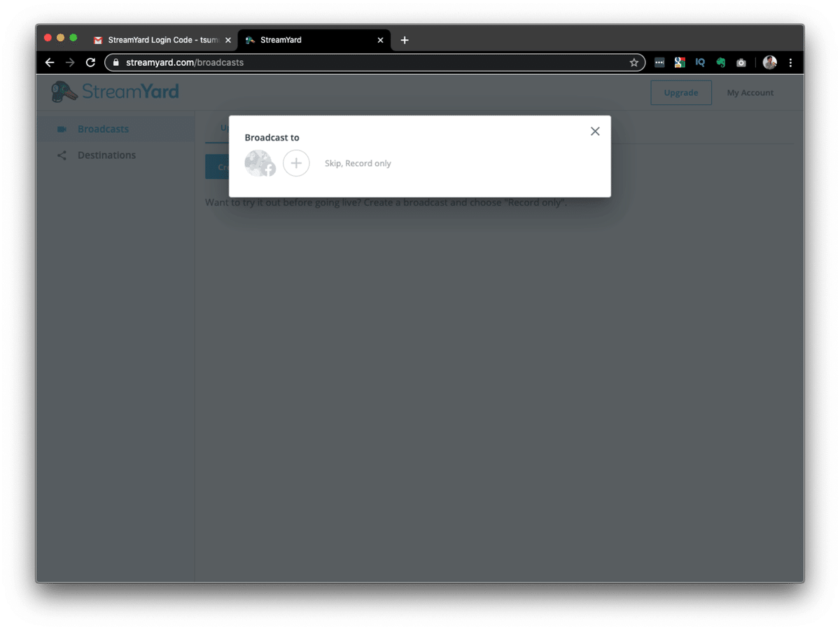The height and width of the screenshot is (630, 840).
Task: Add a new destination with plus icon
Action: coord(296,163)
